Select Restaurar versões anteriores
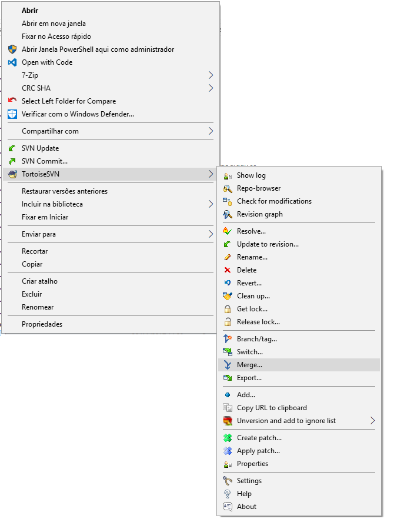 (111, 191)
